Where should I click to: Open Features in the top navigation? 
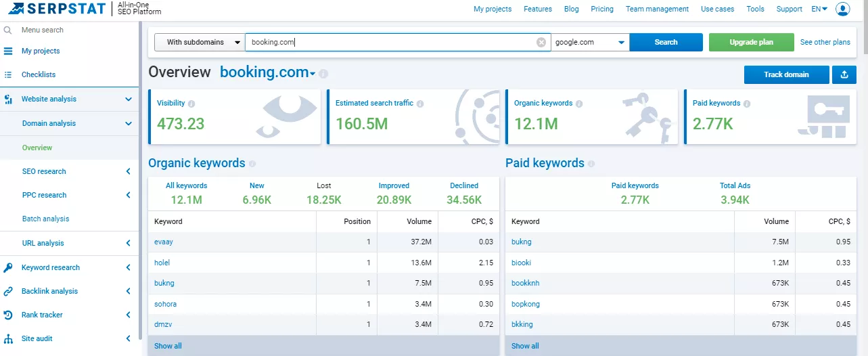538,9
